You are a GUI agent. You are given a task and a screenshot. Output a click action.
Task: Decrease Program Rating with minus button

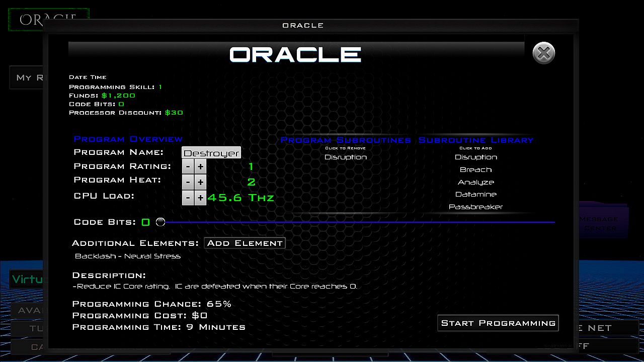point(188,167)
